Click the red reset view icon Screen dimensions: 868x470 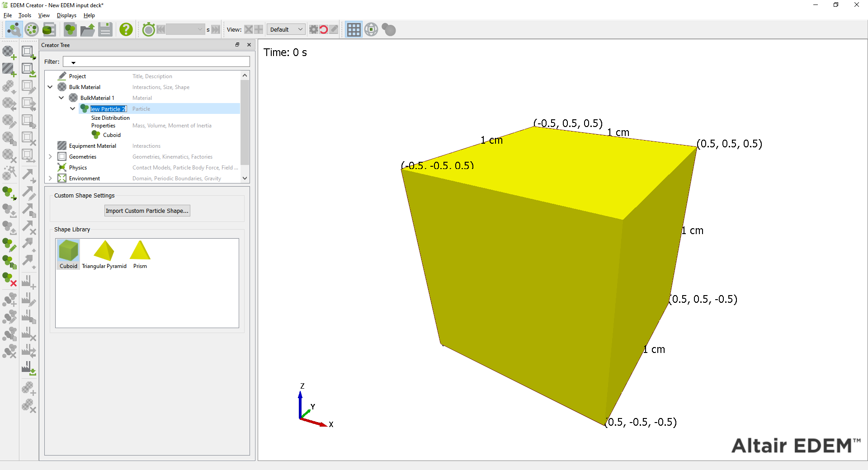[x=324, y=30]
